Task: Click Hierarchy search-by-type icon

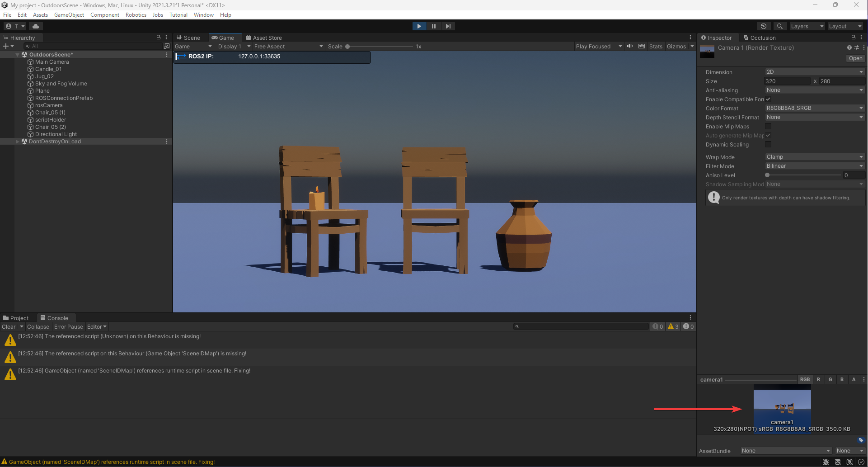Action: (167, 46)
